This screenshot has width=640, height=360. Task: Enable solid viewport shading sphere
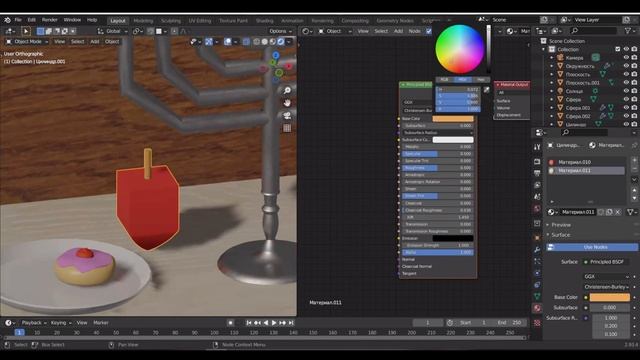pos(265,42)
